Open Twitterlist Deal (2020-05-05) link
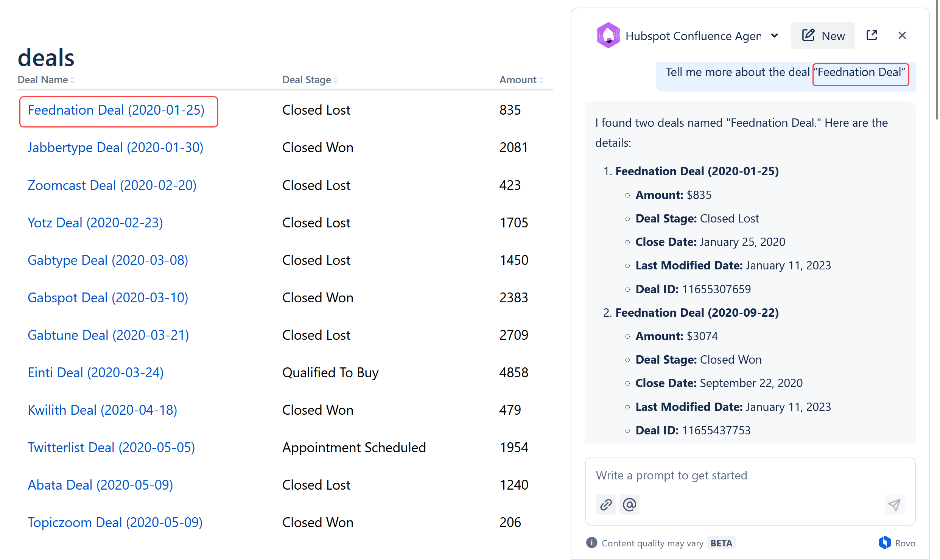Viewport: 940px width, 560px height. (111, 448)
